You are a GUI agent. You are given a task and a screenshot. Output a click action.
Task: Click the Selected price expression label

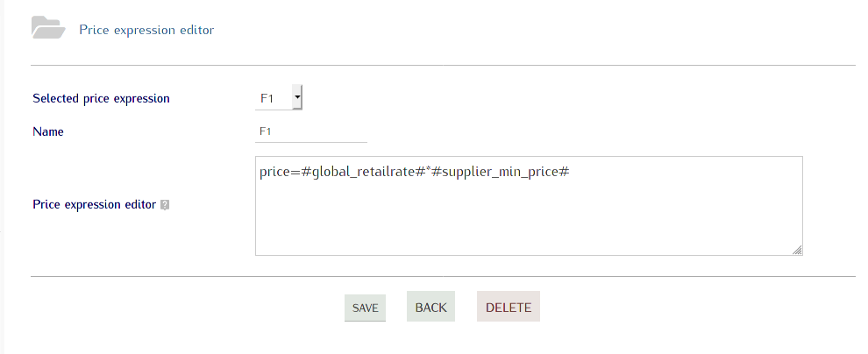(x=102, y=98)
